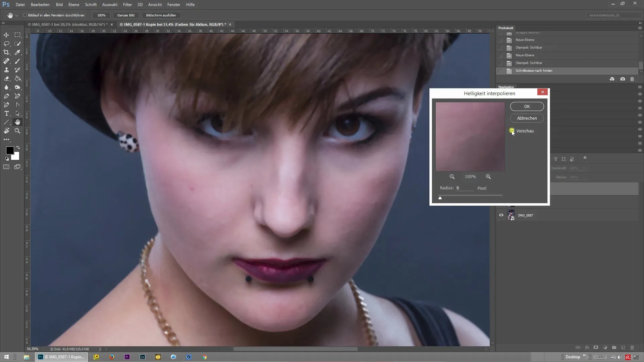Open the Filter menu
Image resolution: width=644 pixels, height=362 pixels.
click(x=127, y=5)
